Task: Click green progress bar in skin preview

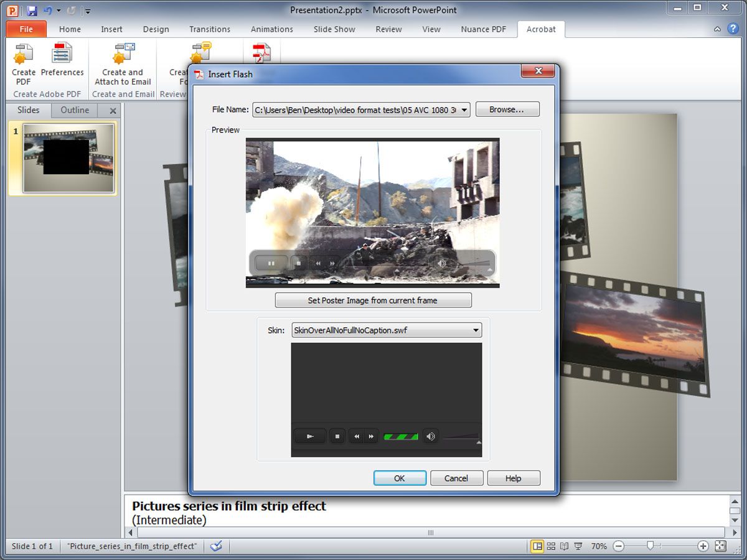Action: point(400,437)
